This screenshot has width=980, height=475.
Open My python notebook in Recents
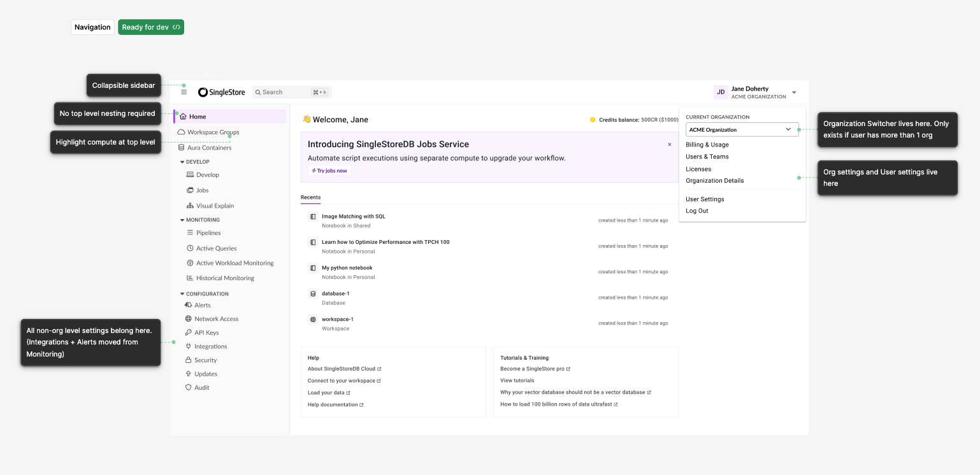pyautogui.click(x=347, y=268)
